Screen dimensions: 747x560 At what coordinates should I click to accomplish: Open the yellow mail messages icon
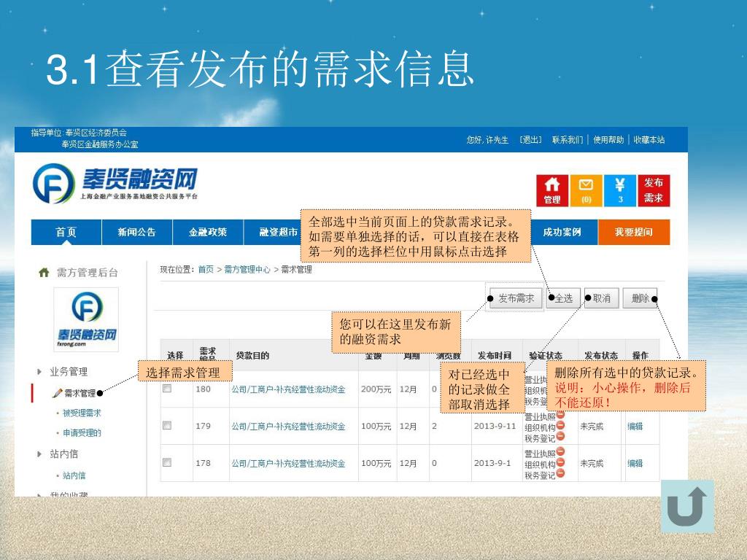click(586, 190)
